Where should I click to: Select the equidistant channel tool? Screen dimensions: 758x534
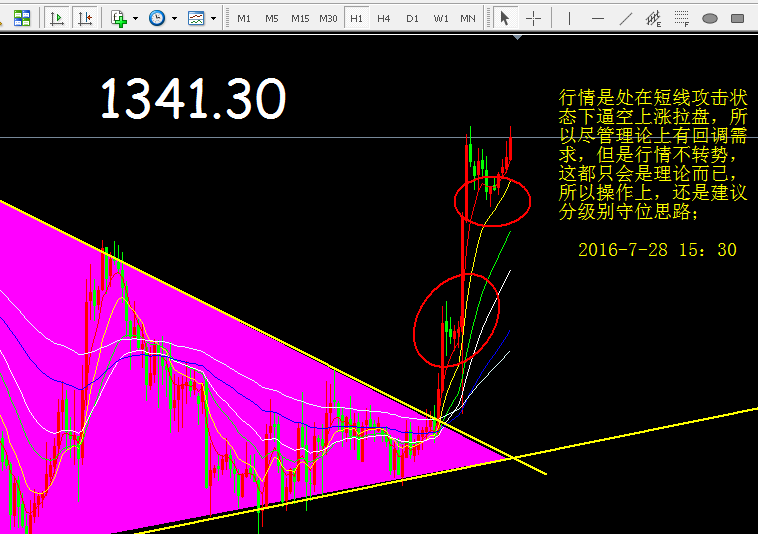point(654,18)
